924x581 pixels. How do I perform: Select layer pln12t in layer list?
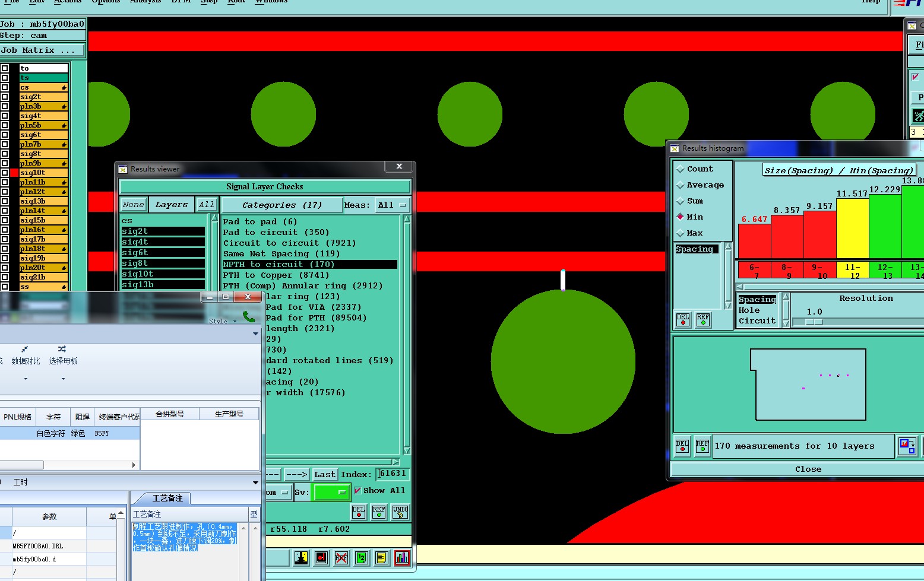pyautogui.click(x=43, y=192)
